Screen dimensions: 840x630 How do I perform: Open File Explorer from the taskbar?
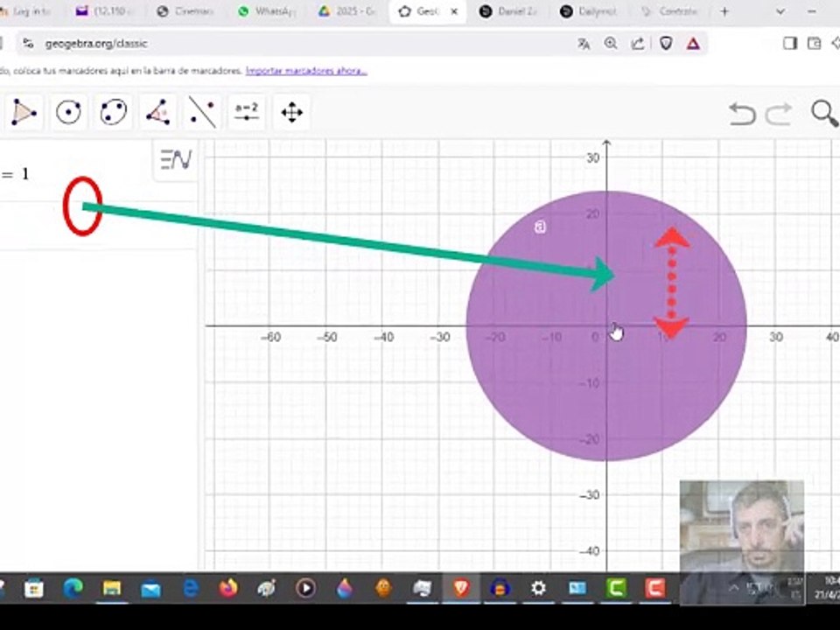[112, 589]
